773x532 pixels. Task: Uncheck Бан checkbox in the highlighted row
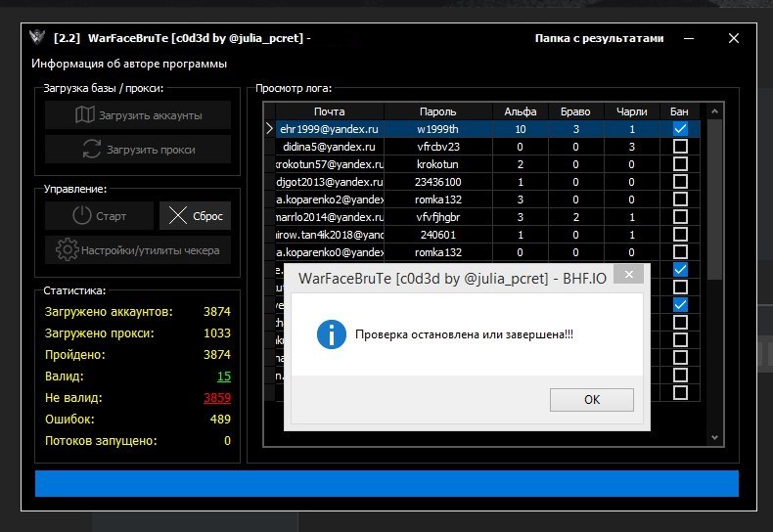point(680,128)
